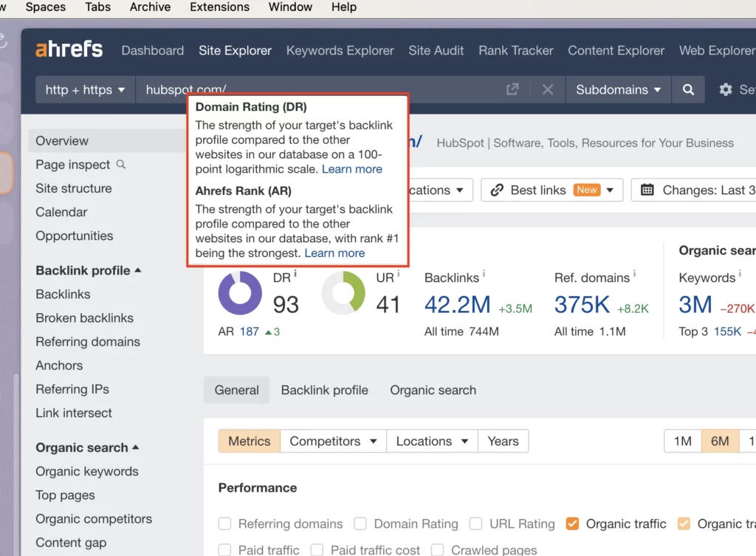756x556 pixels.
Task: Switch to Organic search tab
Action: click(433, 390)
